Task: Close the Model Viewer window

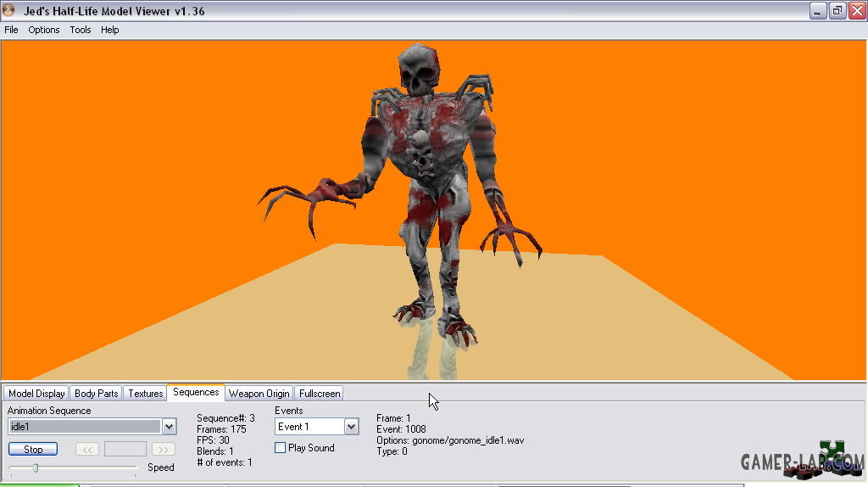Action: pyautogui.click(x=858, y=11)
